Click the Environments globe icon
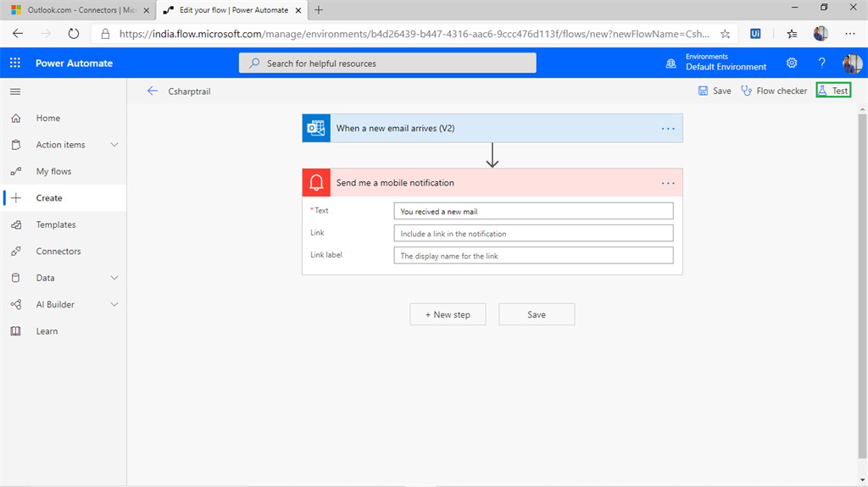Viewport: 868px width, 487px height. (671, 63)
